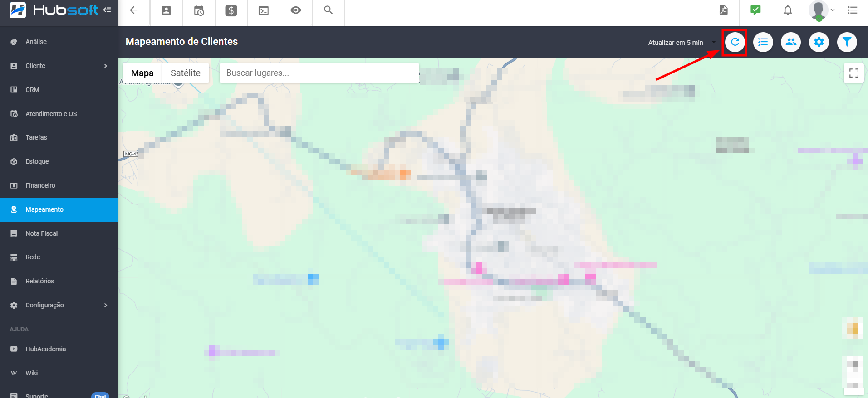Expand the Cliente submenu chevron
This screenshot has width=868, height=398.
pyautogui.click(x=106, y=66)
